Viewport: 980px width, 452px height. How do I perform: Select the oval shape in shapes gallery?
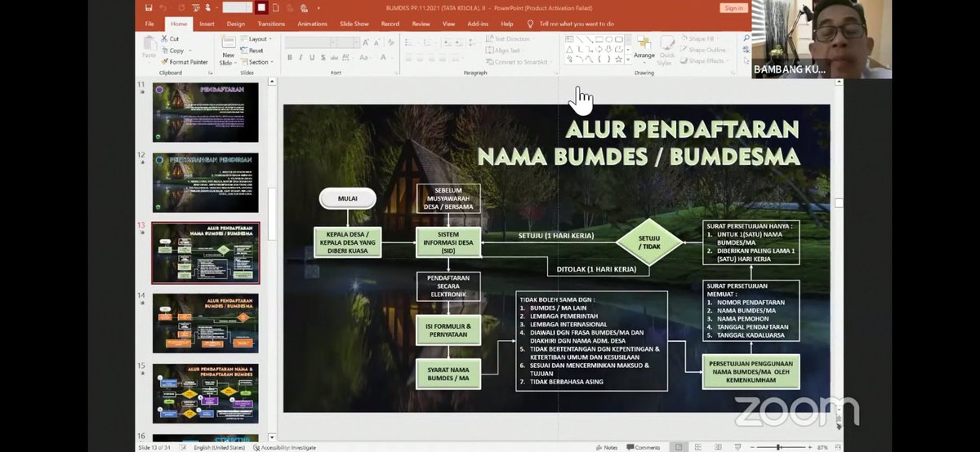[x=609, y=39]
